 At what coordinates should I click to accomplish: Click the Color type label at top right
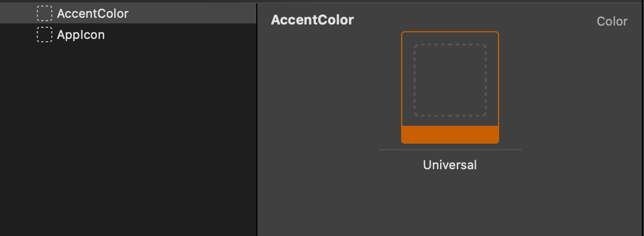point(612,21)
